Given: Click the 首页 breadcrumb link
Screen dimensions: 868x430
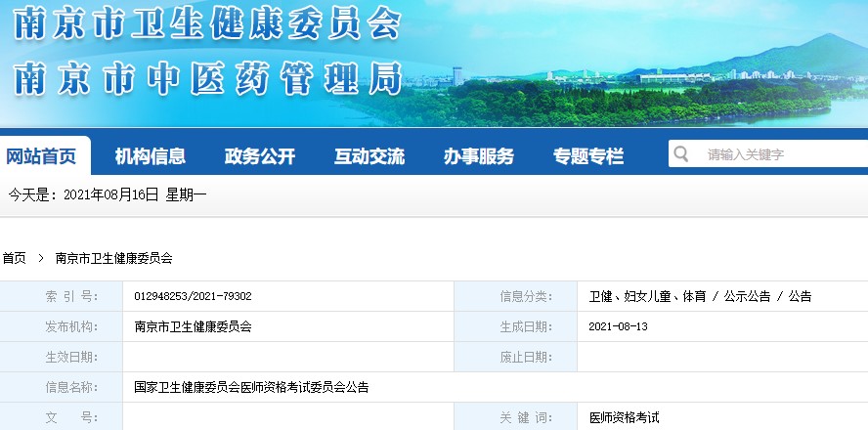Looking at the screenshot, I should (x=14, y=258).
